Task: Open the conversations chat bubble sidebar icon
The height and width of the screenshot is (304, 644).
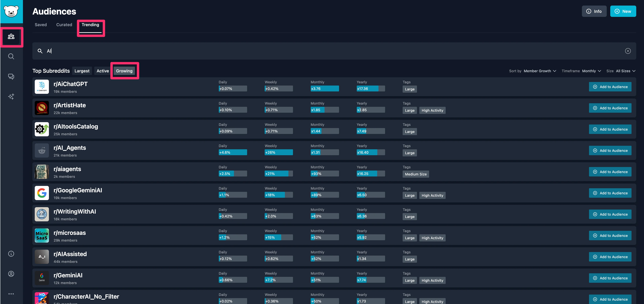Action: [11, 76]
